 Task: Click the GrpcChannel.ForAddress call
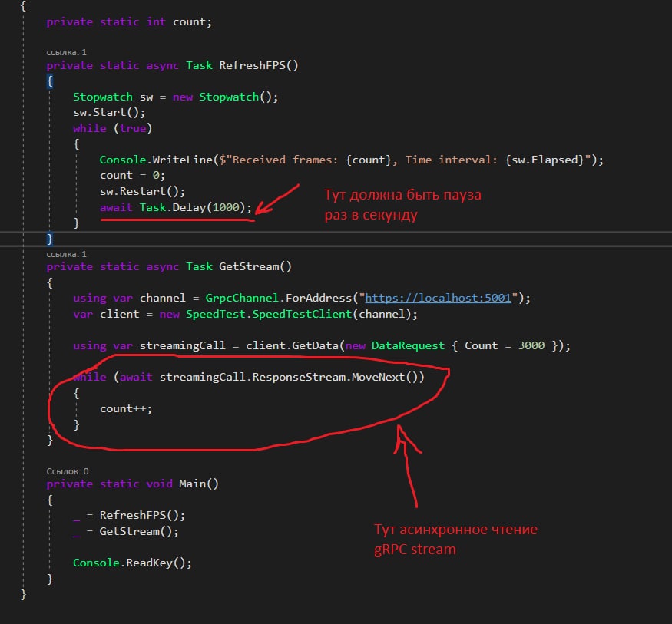pos(368,298)
